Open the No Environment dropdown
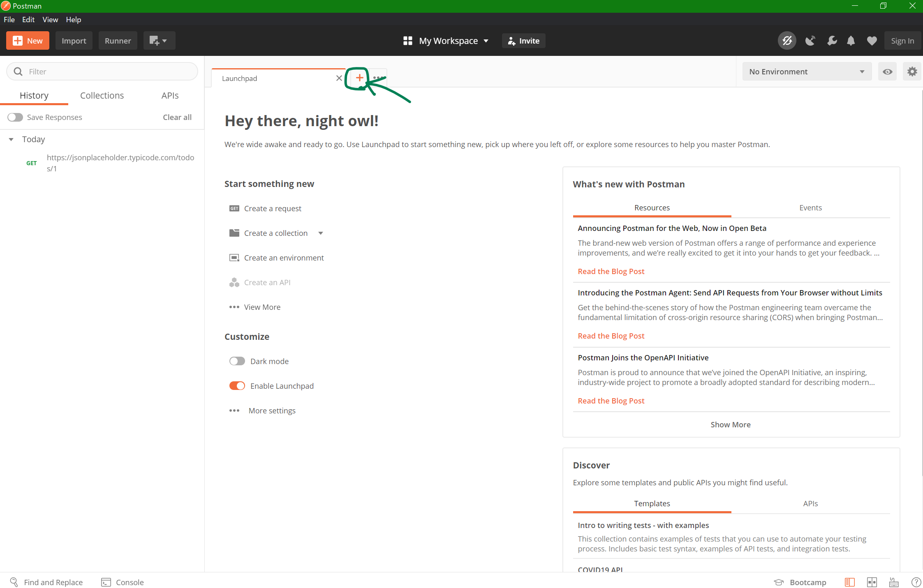This screenshot has height=588, width=923. 806,71
